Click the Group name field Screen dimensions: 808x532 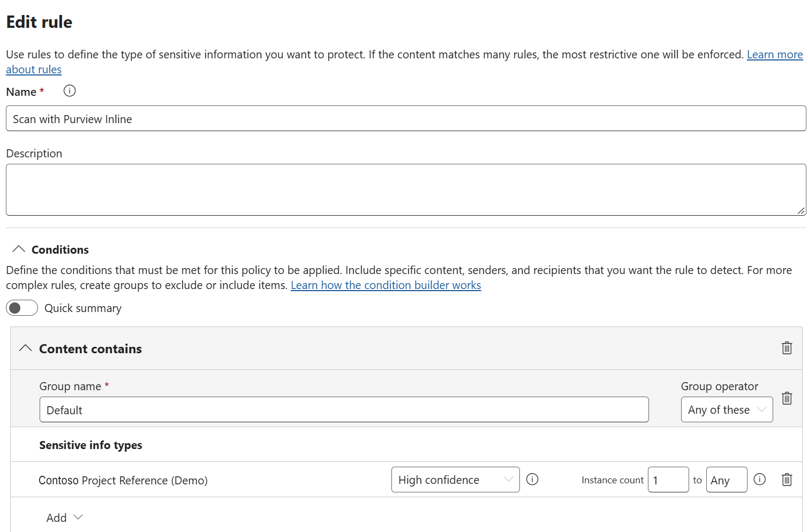[x=344, y=409]
